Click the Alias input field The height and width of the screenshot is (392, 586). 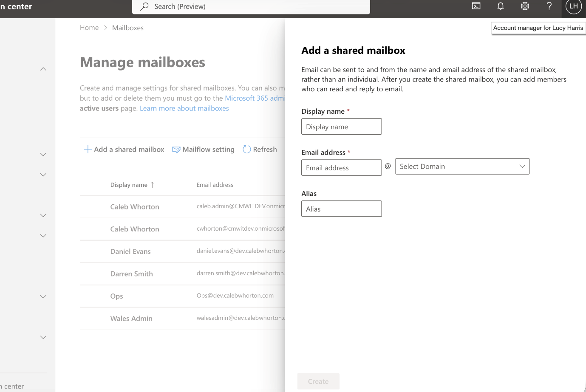tap(342, 209)
